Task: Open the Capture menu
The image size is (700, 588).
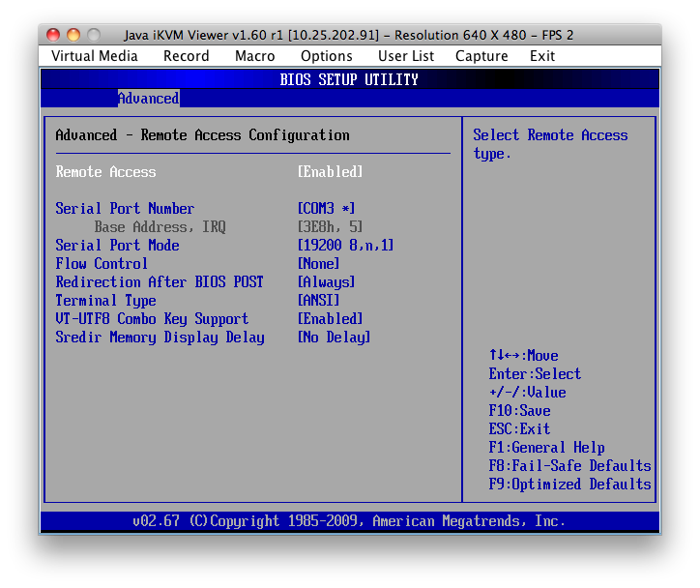Action: coord(481,56)
